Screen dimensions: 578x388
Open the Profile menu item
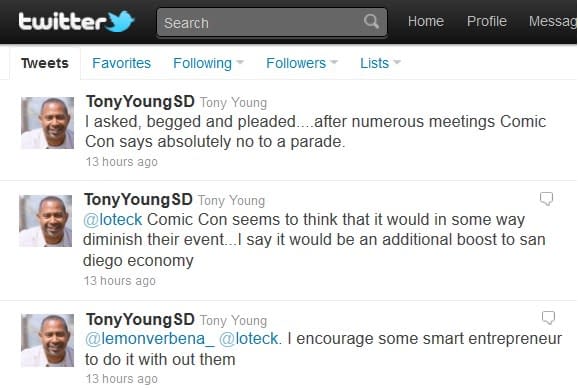point(487,21)
